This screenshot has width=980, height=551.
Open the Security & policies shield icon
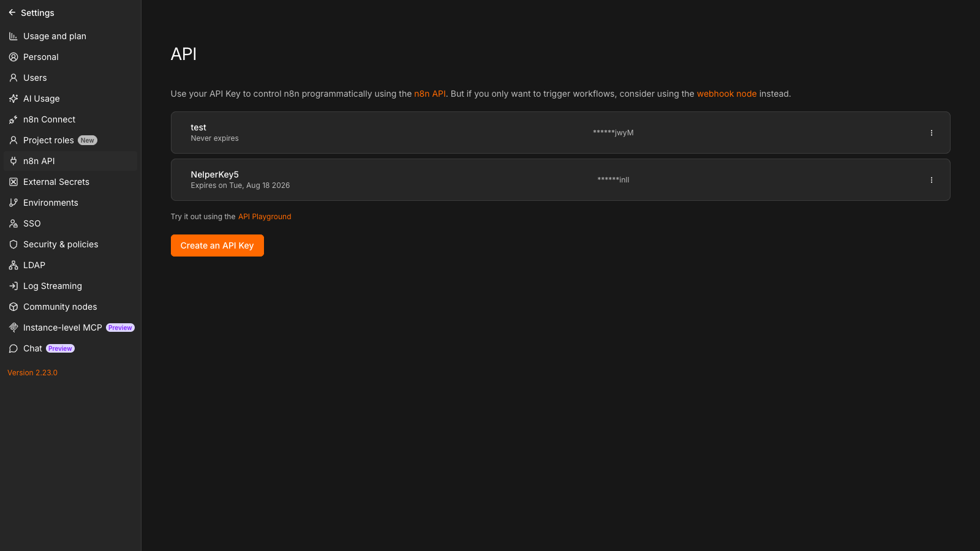[13, 244]
